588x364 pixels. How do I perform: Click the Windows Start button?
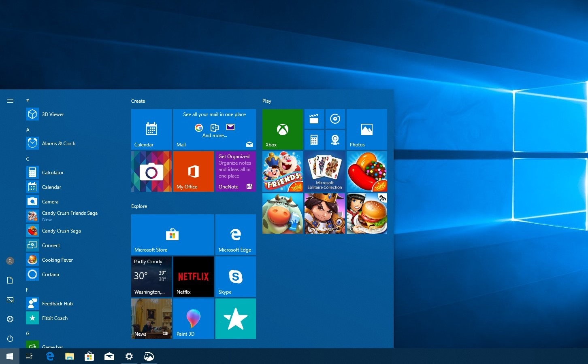(x=10, y=356)
